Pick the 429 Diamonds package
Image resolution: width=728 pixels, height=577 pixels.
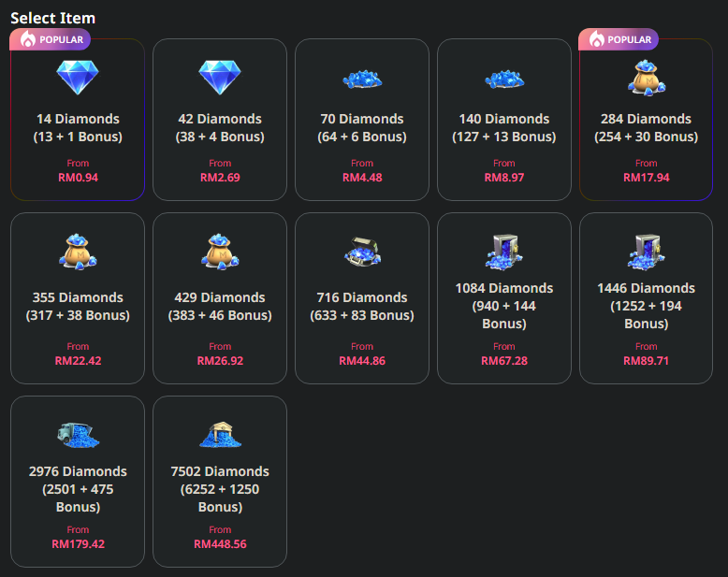[220, 298]
